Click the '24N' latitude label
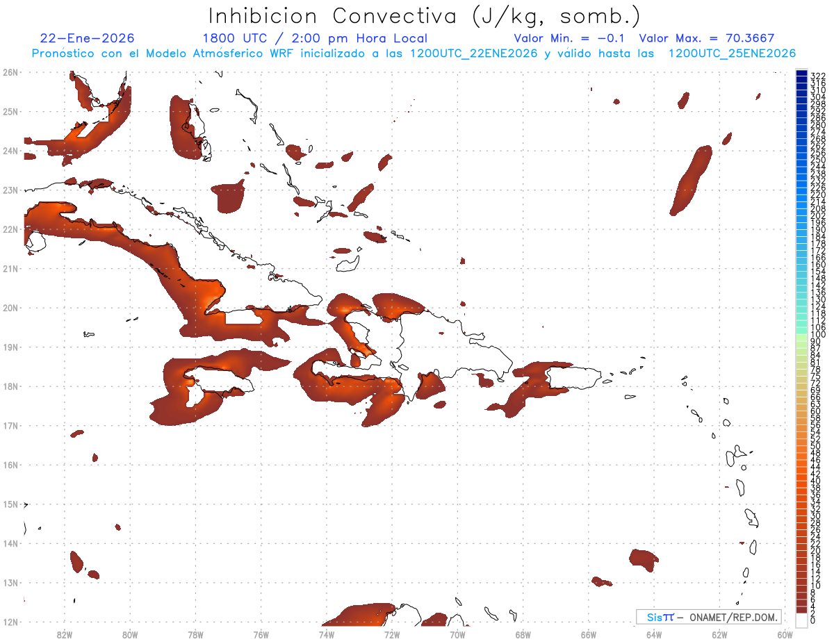The height and width of the screenshot is (644, 834). click(10, 151)
